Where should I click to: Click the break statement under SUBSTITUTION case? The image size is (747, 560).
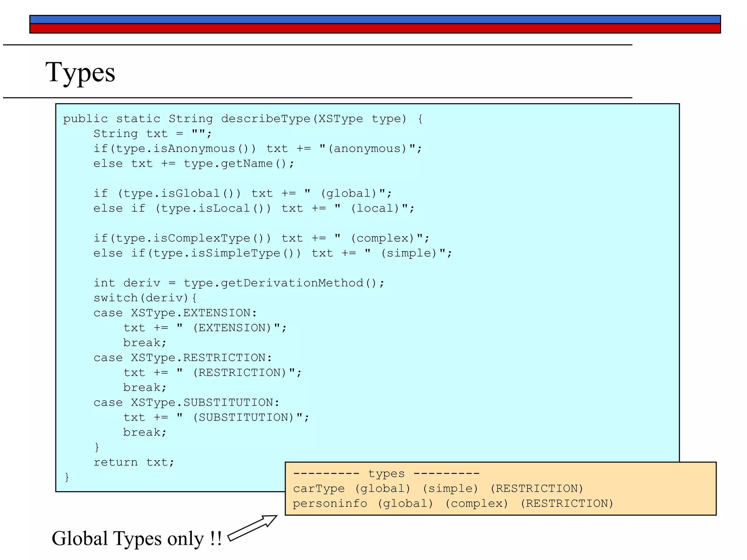click(x=145, y=432)
